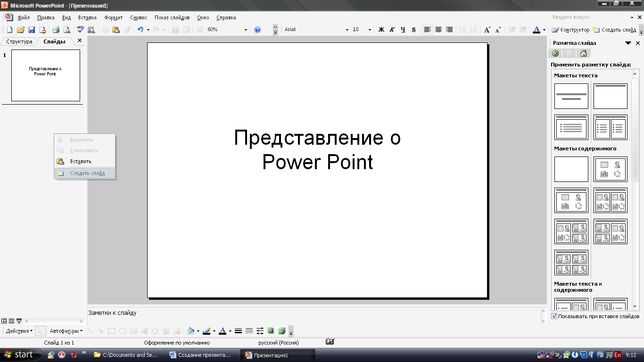The image size is (644, 362).
Task: Save the presentation with the floppy disk icon
Action: click(x=31, y=30)
